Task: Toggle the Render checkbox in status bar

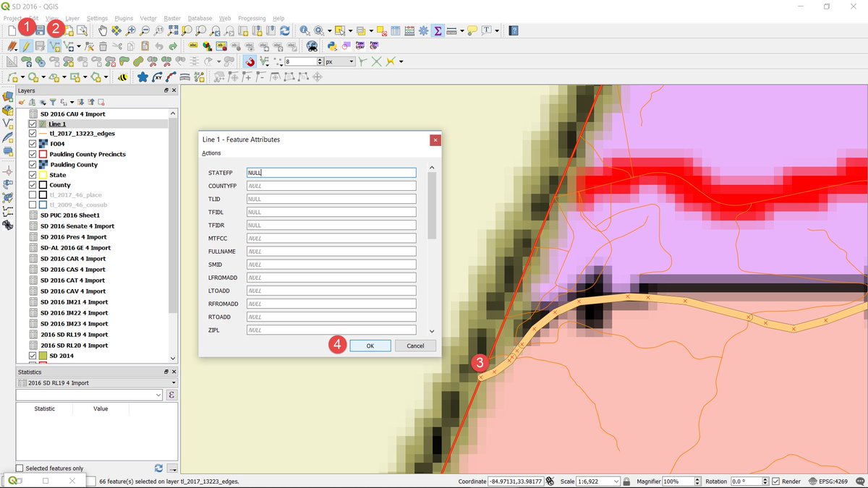Action: click(775, 481)
